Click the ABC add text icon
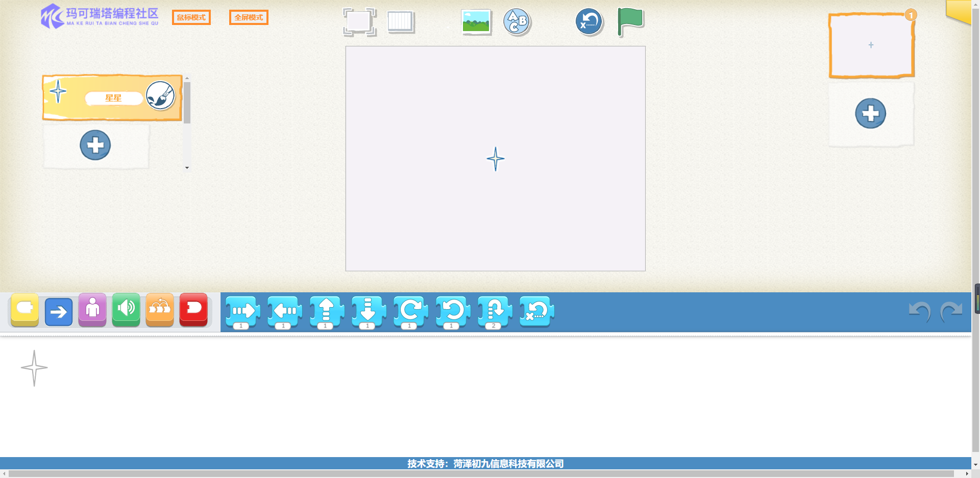 pos(517,22)
